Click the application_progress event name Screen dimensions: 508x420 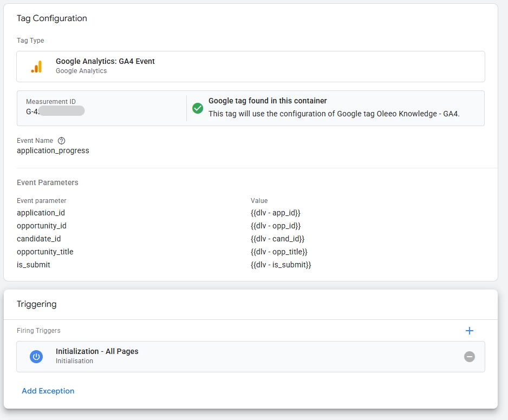coord(53,151)
